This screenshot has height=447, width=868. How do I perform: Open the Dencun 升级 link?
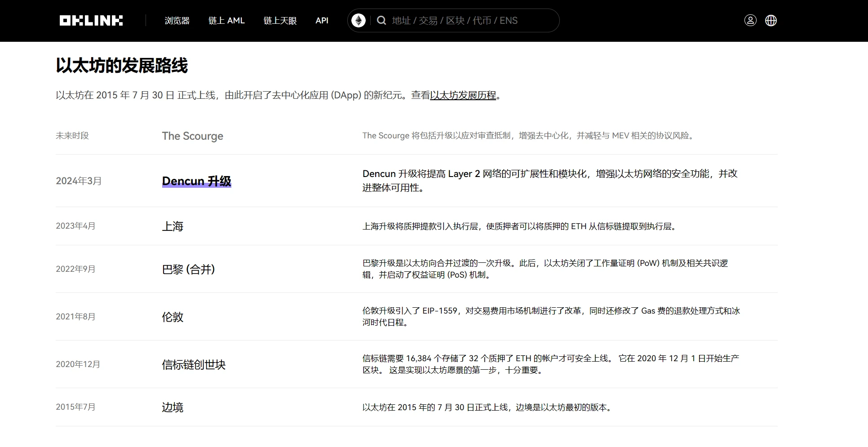click(x=196, y=181)
